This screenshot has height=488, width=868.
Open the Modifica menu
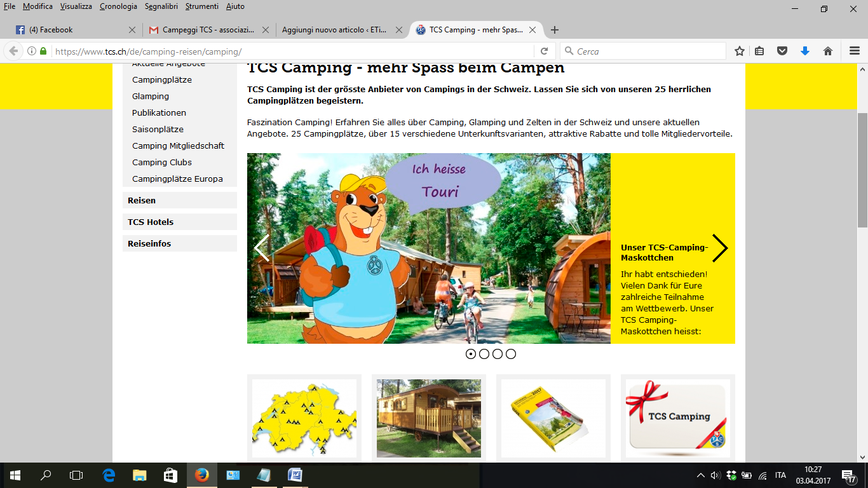coord(37,6)
